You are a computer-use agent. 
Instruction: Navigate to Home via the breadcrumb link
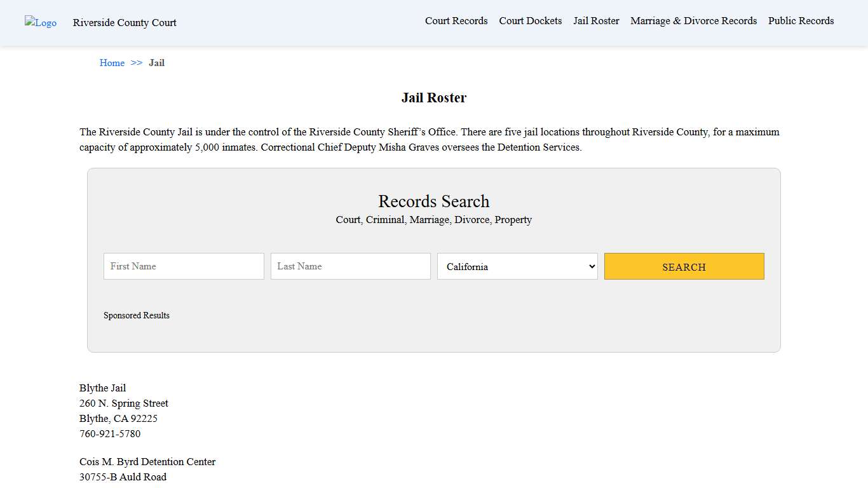112,62
